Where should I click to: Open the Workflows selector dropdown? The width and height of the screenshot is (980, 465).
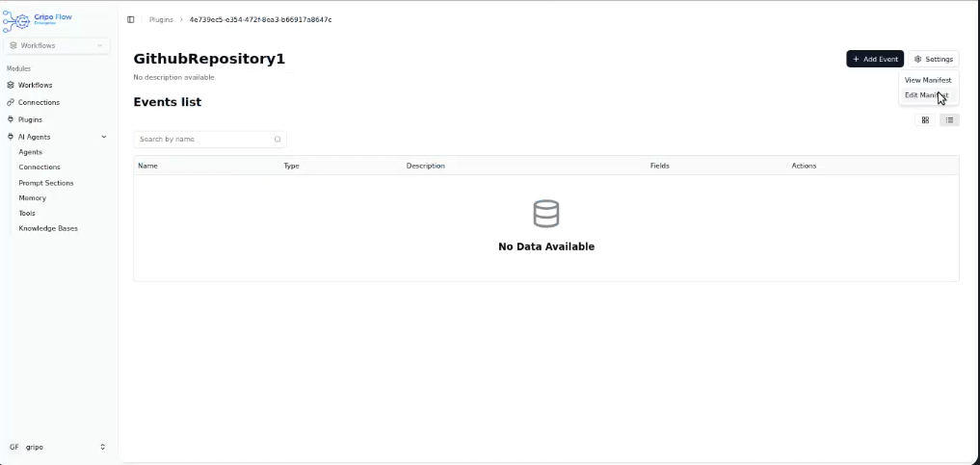[57, 45]
